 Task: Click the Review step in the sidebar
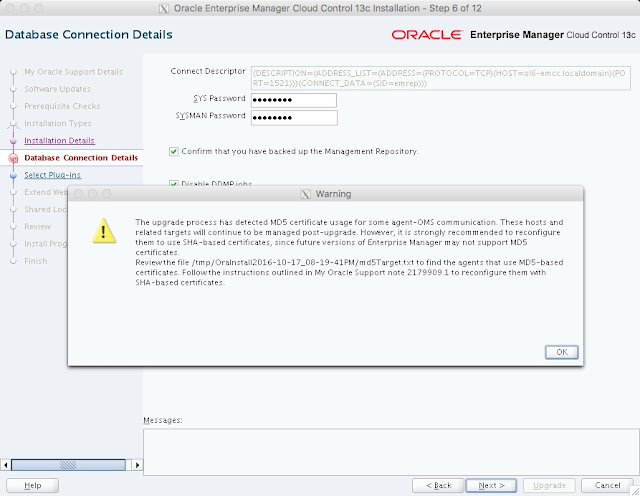click(38, 227)
